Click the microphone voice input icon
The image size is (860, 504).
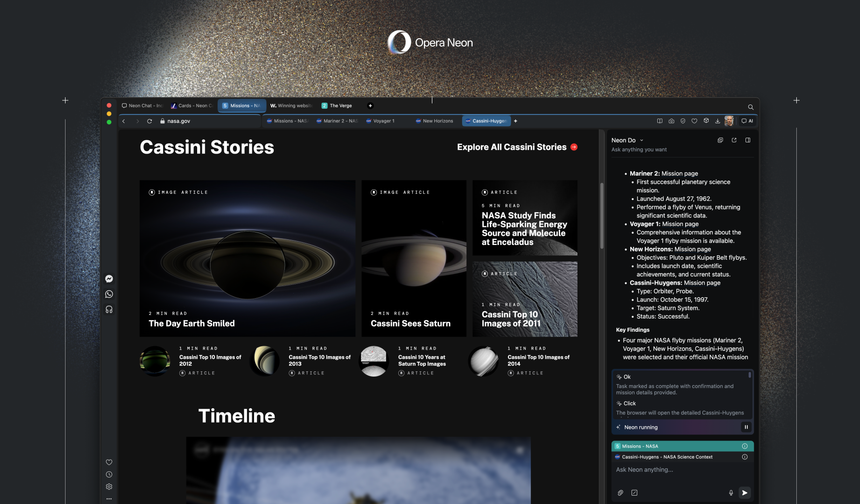pos(731,493)
